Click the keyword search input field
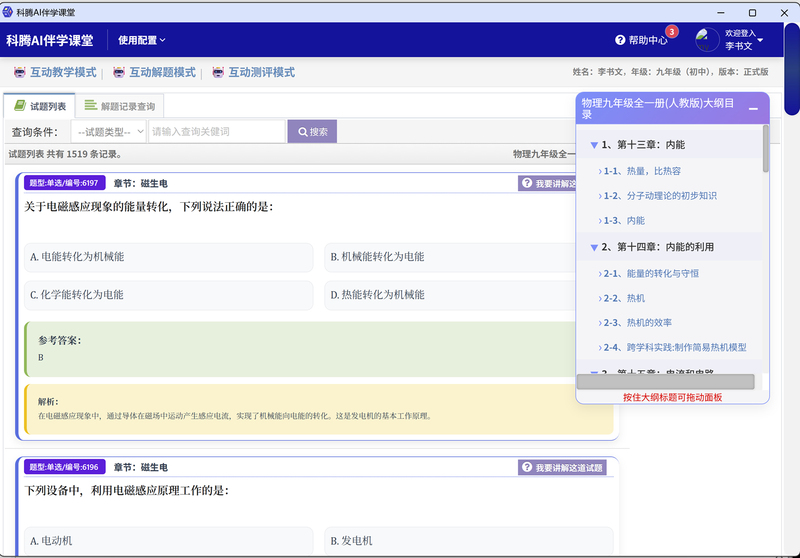Image resolution: width=800 pixels, height=558 pixels. pyautogui.click(x=216, y=132)
